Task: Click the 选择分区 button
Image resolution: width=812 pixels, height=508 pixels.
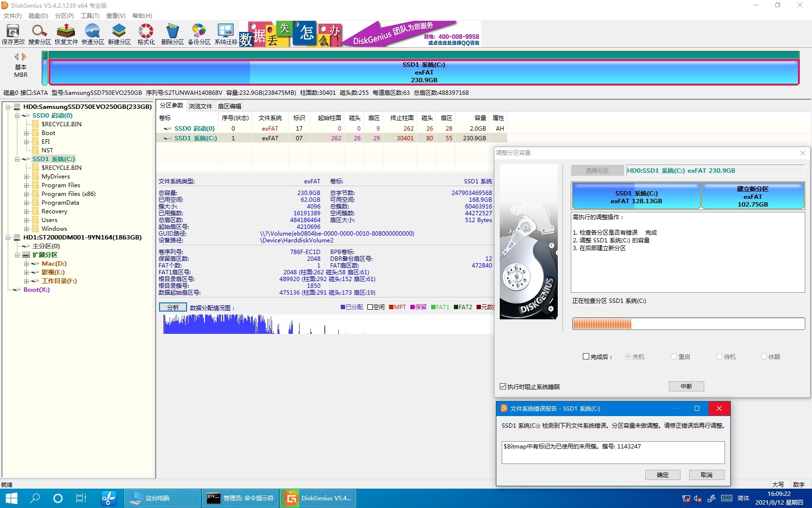Action: click(x=597, y=170)
